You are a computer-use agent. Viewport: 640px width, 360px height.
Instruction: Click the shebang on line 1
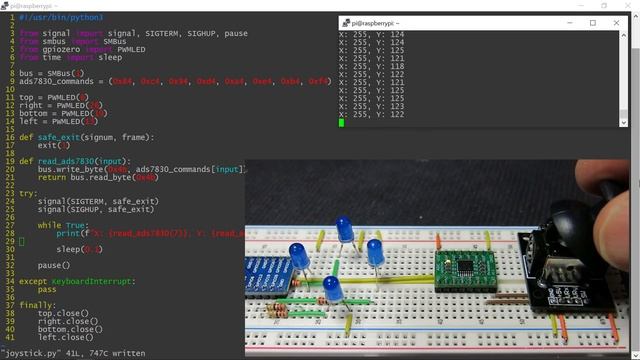pos(61,18)
